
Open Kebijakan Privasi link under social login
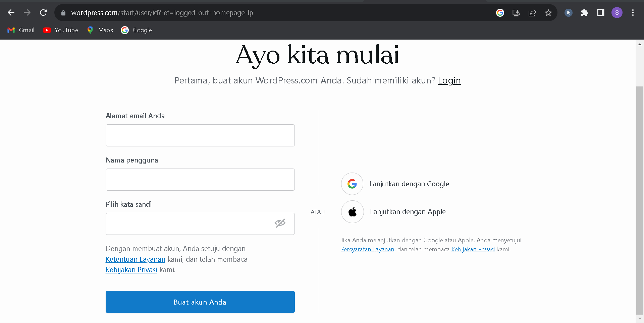[x=473, y=249]
